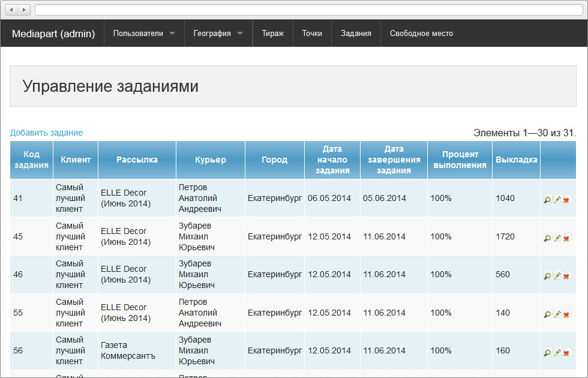Delete task 56 with the red cross
The image size is (588, 378).
tap(566, 353)
